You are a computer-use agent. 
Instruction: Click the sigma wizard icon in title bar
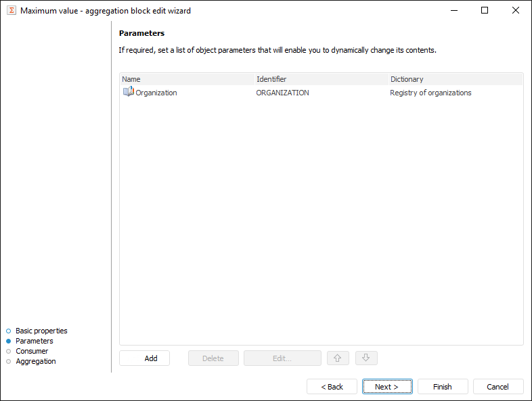(x=12, y=10)
